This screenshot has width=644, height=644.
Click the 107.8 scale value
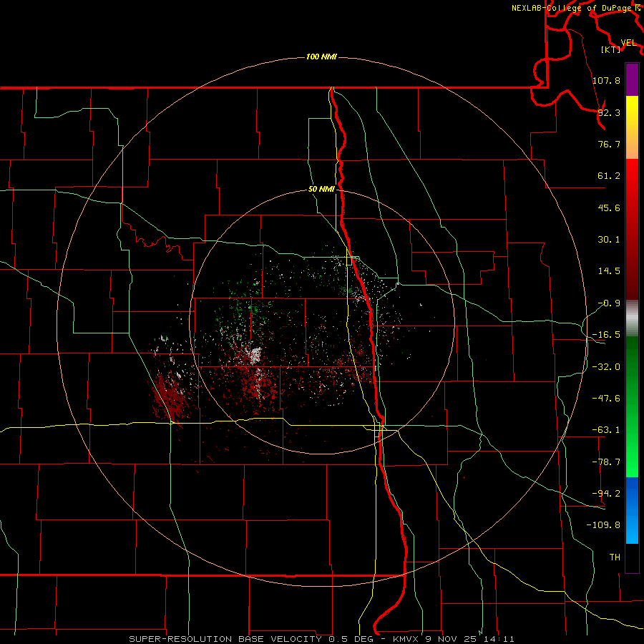(x=606, y=80)
